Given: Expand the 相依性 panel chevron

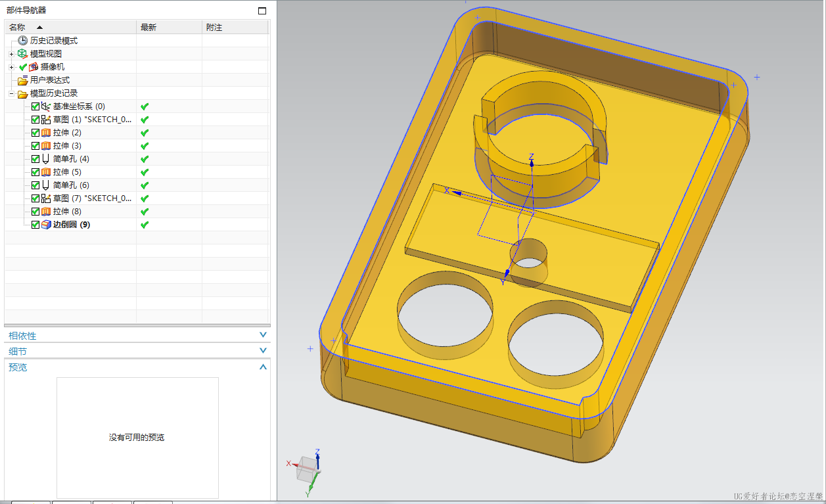Looking at the screenshot, I should pos(263,335).
